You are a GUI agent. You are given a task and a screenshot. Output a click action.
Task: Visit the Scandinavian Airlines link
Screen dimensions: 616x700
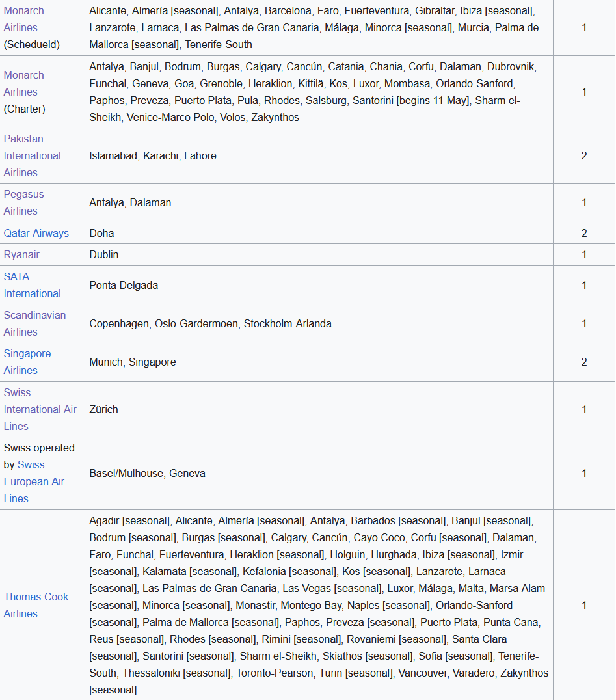click(34, 323)
